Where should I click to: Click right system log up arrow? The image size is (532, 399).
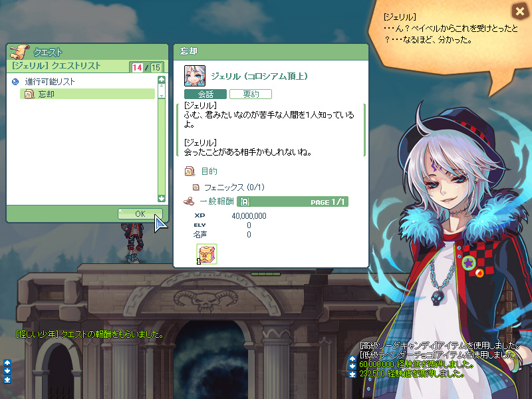click(x=352, y=358)
